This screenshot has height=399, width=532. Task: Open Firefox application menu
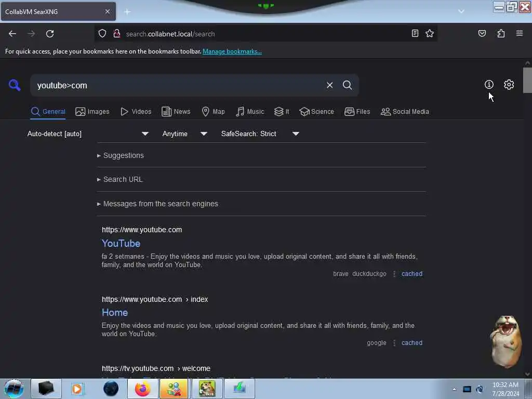pos(519,33)
